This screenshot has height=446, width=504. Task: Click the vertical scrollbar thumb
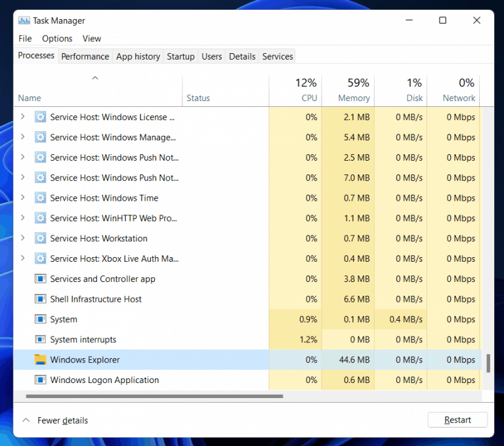click(x=488, y=363)
